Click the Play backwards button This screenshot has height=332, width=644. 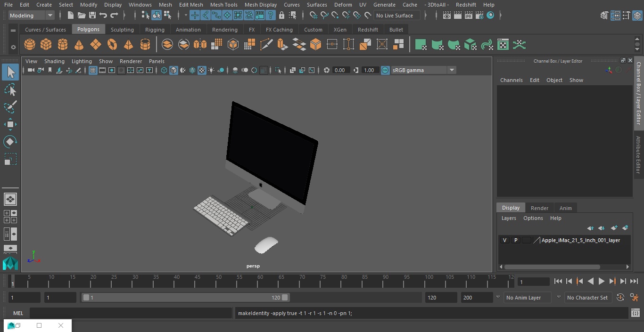click(x=591, y=281)
